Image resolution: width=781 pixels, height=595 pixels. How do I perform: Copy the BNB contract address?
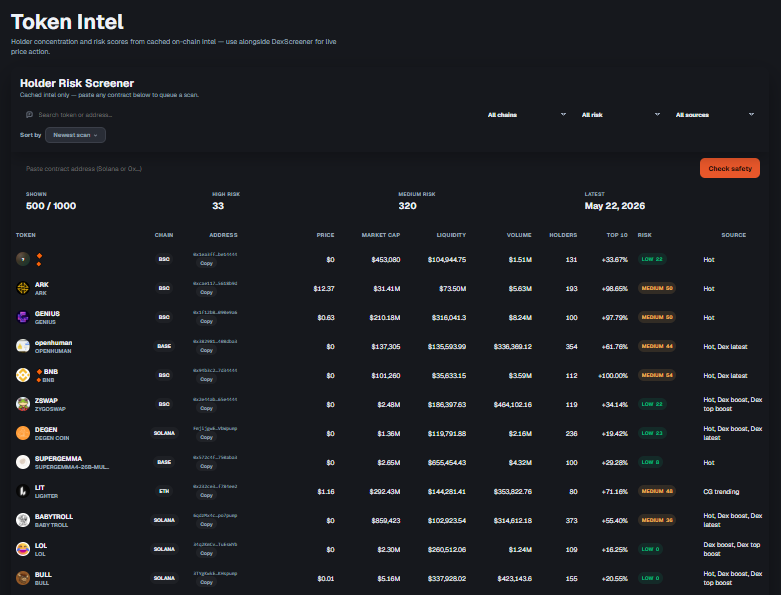(207, 379)
